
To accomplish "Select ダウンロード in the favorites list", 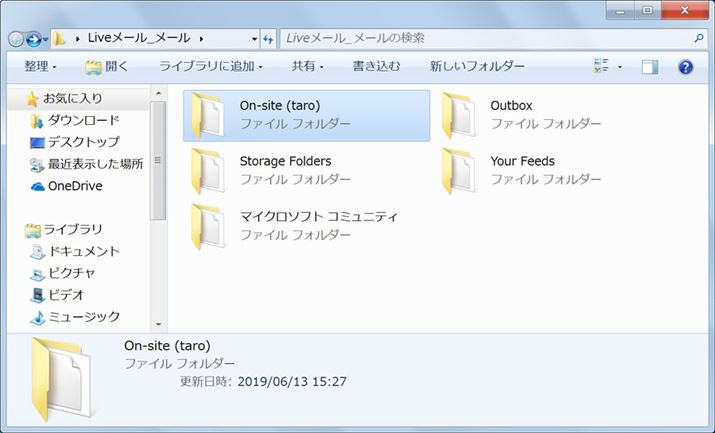I will coord(83,120).
